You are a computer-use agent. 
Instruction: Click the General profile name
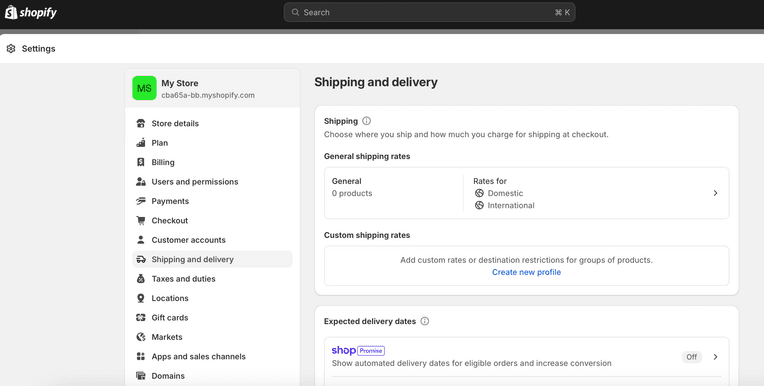(346, 181)
